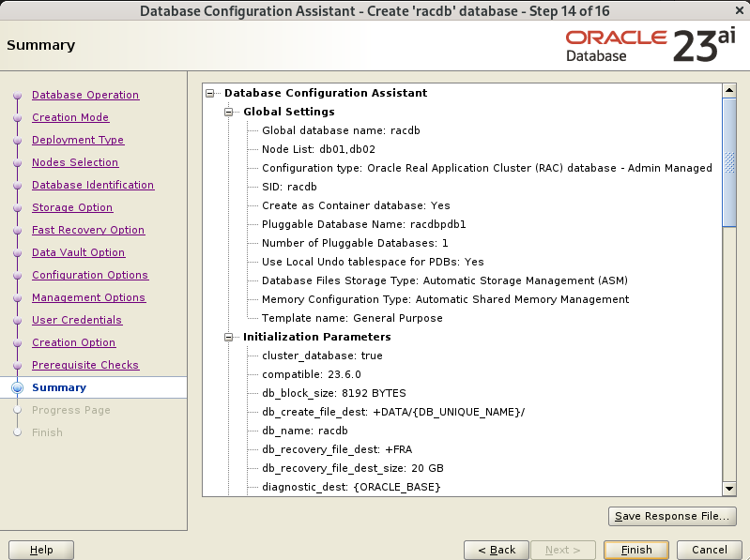Click Save Response File button
Viewport: 750px width, 560px height.
tap(672, 516)
